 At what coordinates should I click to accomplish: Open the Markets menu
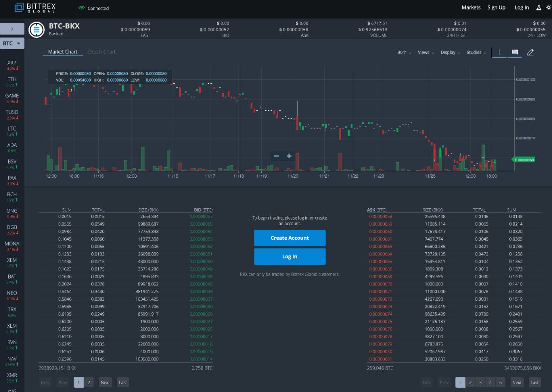point(471,7)
